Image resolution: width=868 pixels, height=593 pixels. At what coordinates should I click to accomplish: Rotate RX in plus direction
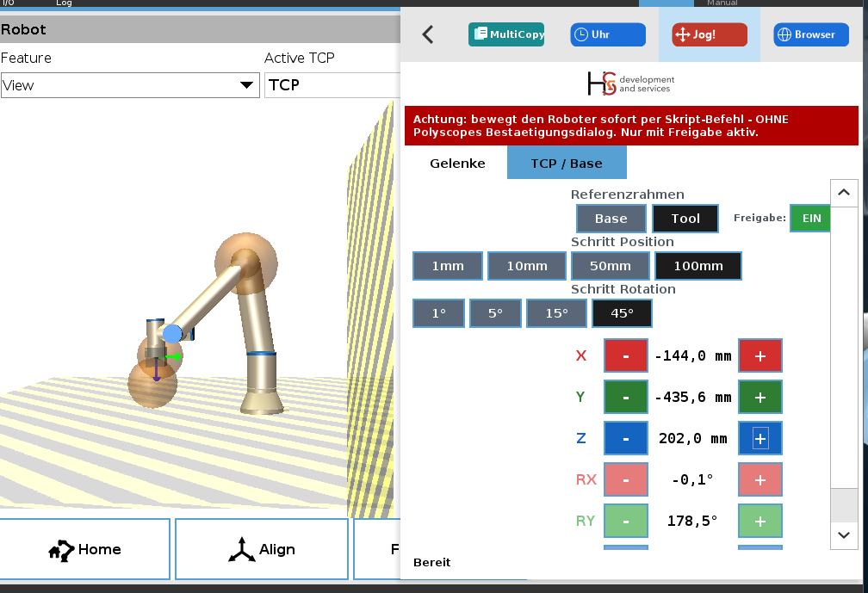[760, 479]
